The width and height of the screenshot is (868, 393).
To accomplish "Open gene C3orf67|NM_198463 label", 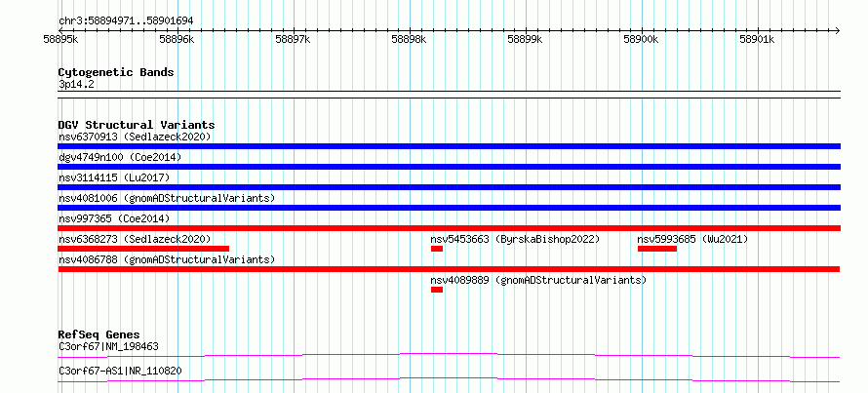I will (108, 346).
